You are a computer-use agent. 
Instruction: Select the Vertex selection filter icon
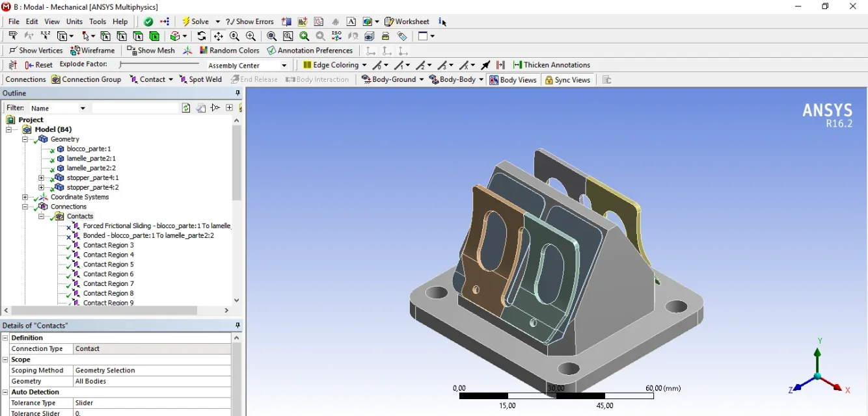105,36
